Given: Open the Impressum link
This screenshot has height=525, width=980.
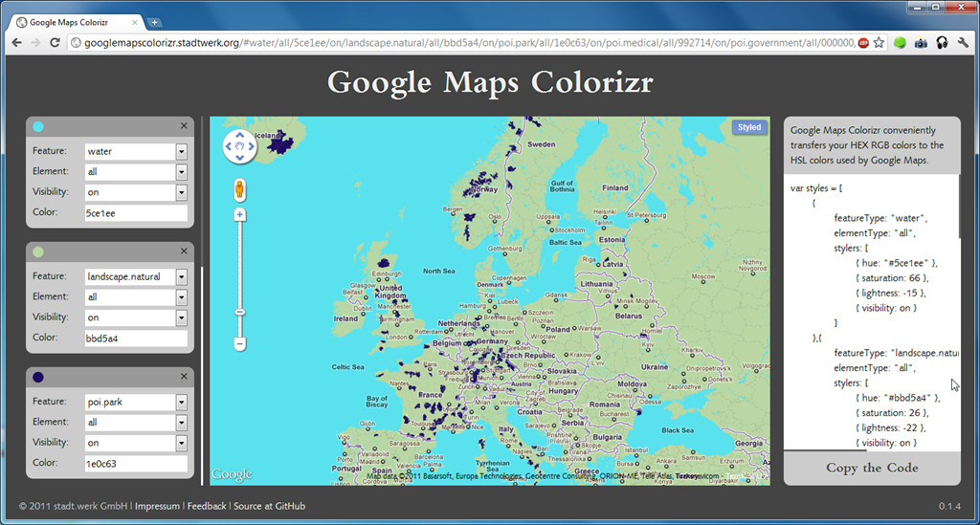Looking at the screenshot, I should 157,506.
